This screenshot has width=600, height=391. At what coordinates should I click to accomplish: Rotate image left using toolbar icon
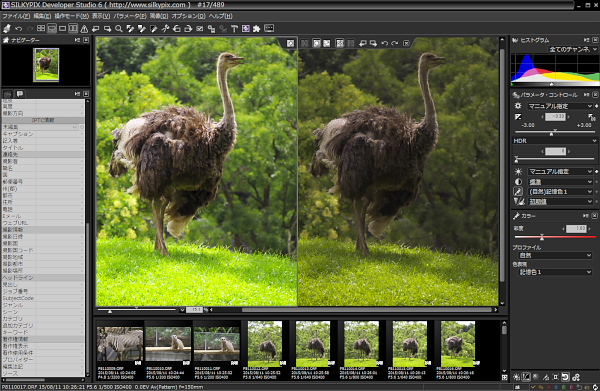click(176, 29)
